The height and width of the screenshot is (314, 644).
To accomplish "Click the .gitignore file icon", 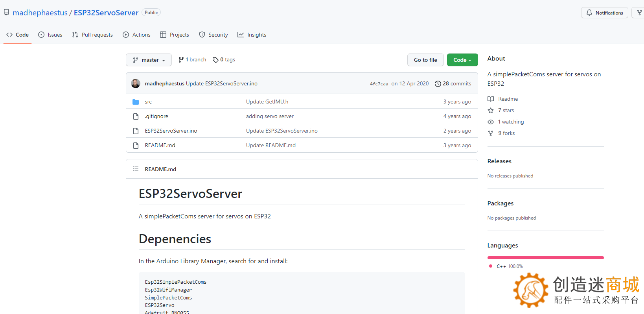I will [x=136, y=116].
